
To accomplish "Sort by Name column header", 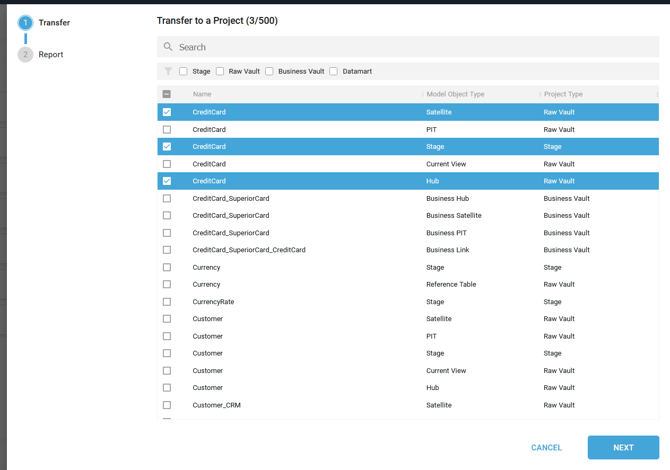I will 202,94.
